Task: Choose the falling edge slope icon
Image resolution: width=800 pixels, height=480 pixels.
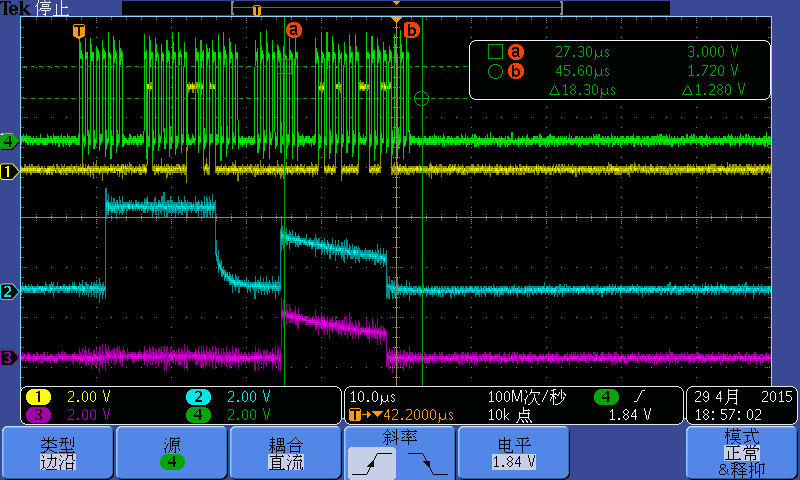Action: (x=428, y=463)
